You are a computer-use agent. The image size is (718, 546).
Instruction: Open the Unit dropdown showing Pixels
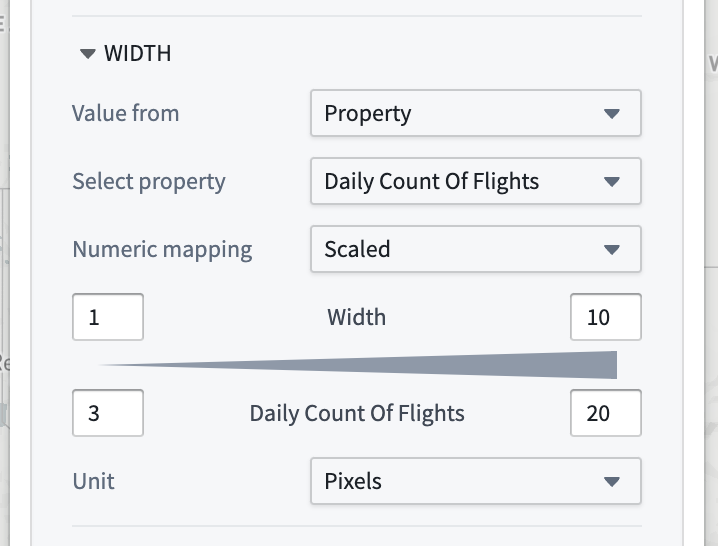476,481
